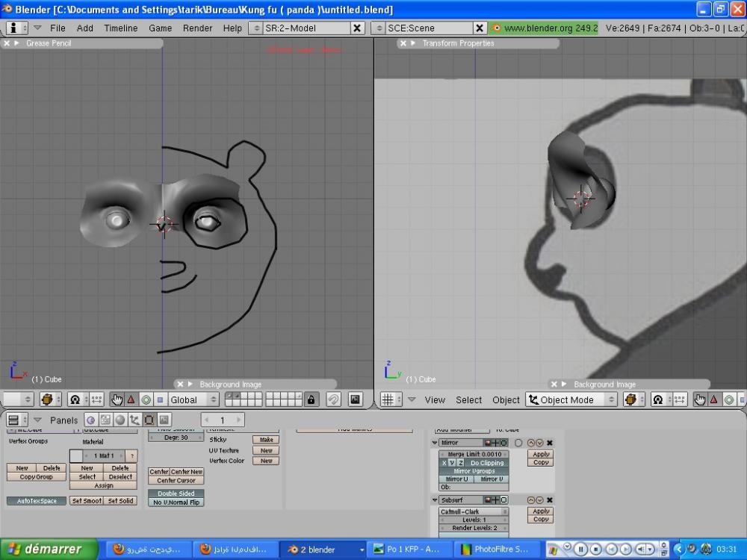Viewport: 747px width, 560px height.
Task: Switch to Editing context square icon
Action: pos(149,420)
